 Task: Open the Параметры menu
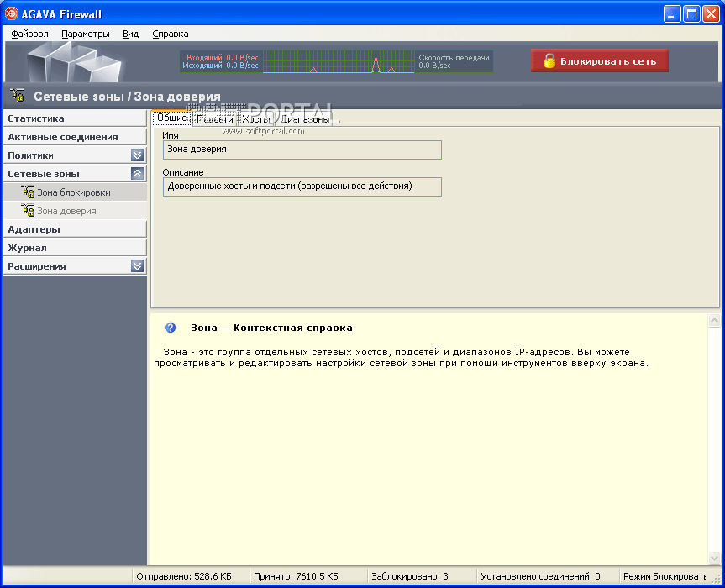point(86,34)
